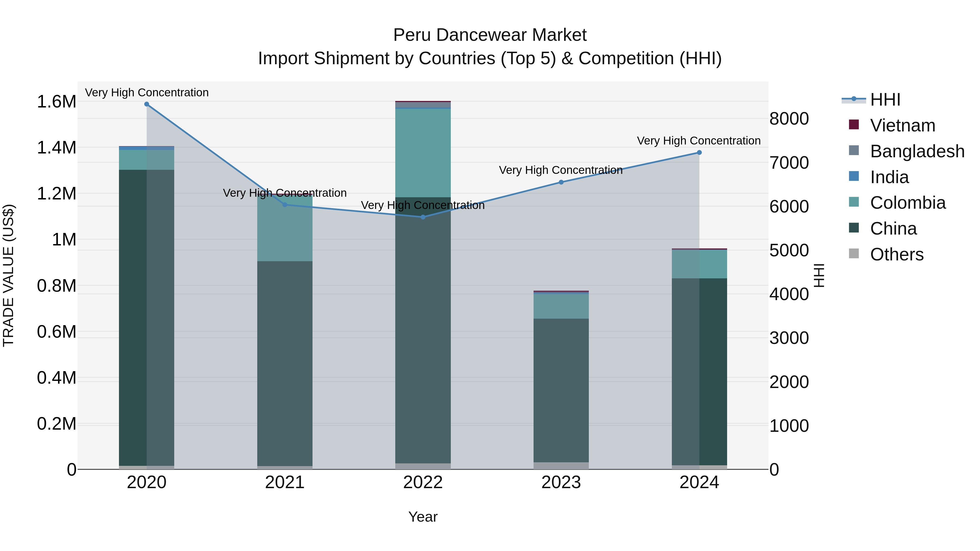Click Colombia segment of the 2021 bar

coord(285,228)
